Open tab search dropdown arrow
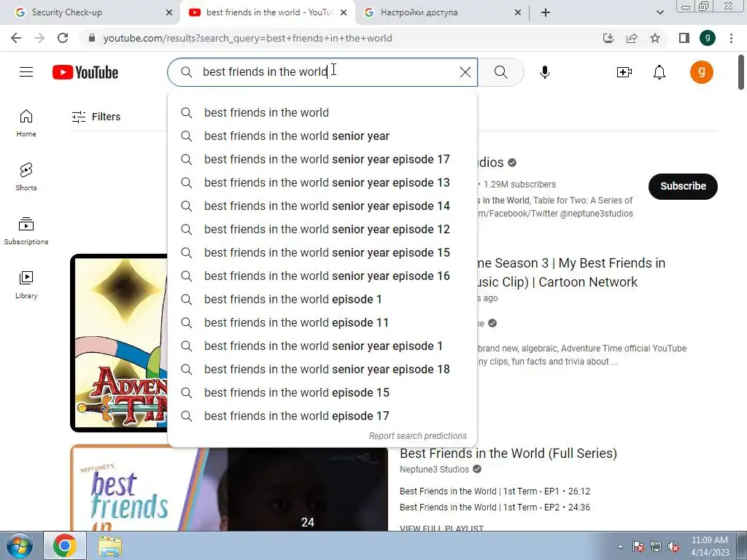747x560 pixels. (x=659, y=12)
